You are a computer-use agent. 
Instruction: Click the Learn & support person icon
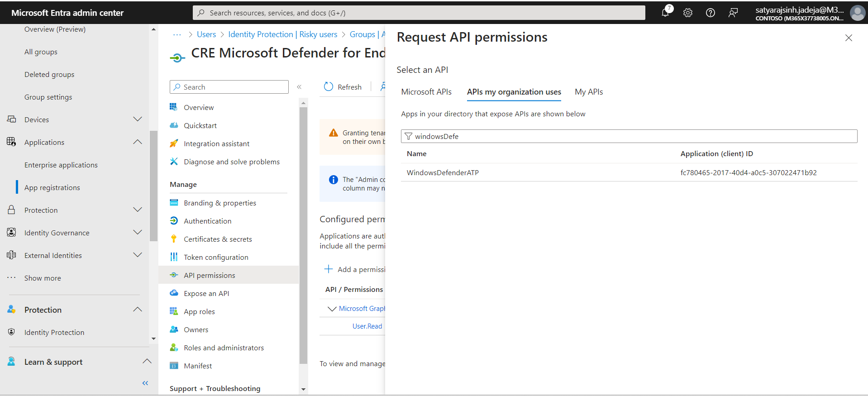(11, 361)
